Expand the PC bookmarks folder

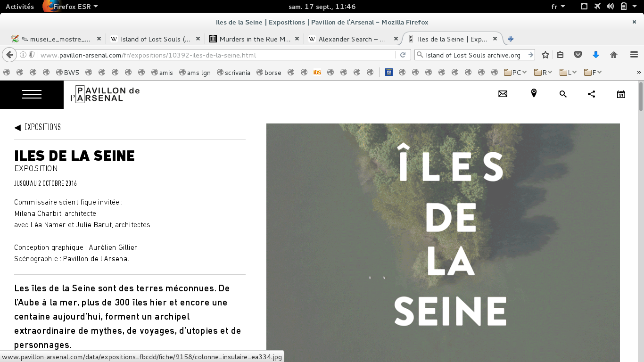(x=515, y=73)
